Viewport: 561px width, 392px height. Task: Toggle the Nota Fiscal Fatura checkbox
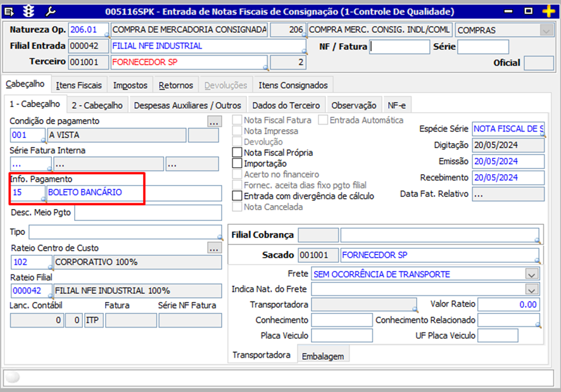coord(237,120)
